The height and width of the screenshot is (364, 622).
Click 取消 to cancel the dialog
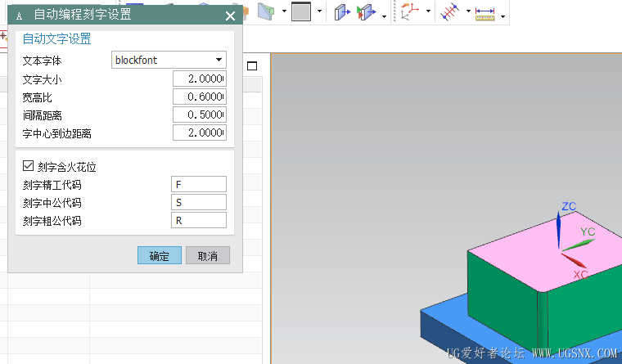[208, 256]
